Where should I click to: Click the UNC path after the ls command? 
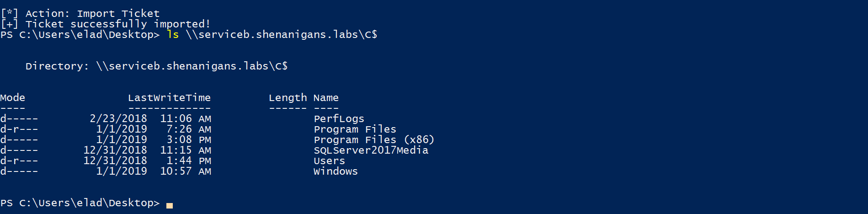(281, 35)
